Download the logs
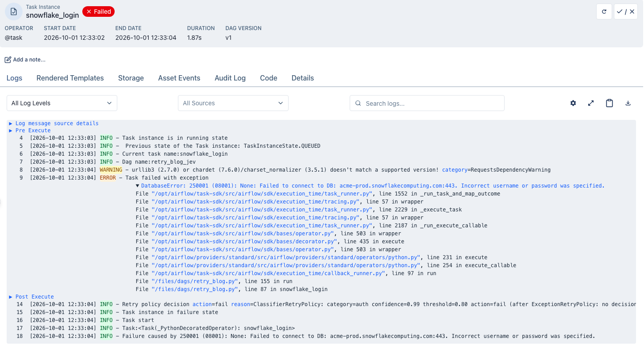 [628, 103]
